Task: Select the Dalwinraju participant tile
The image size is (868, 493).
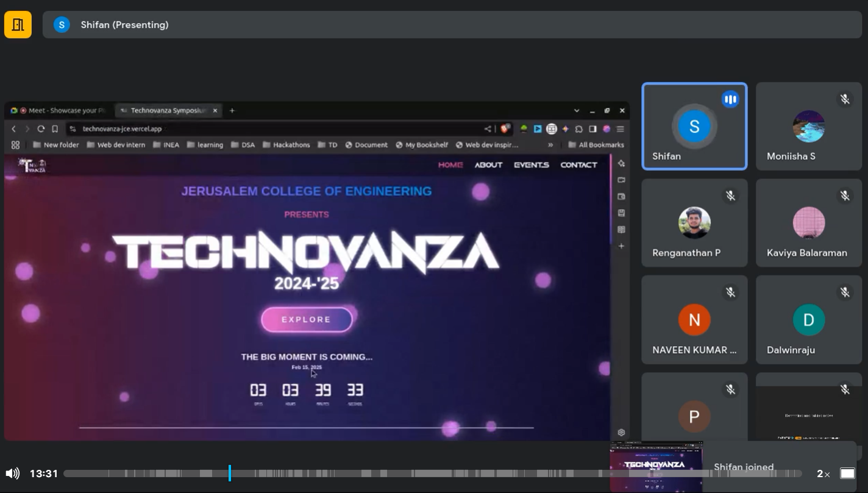Action: tap(809, 319)
